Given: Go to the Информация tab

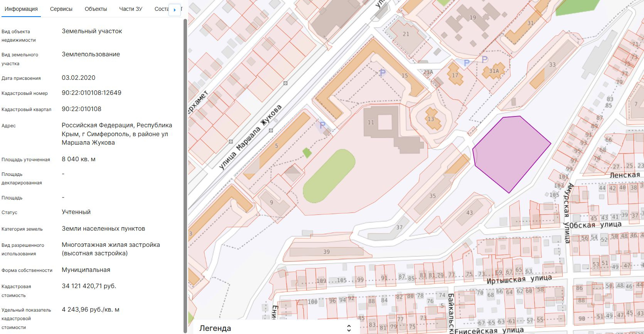Looking at the screenshot, I should [x=21, y=9].
